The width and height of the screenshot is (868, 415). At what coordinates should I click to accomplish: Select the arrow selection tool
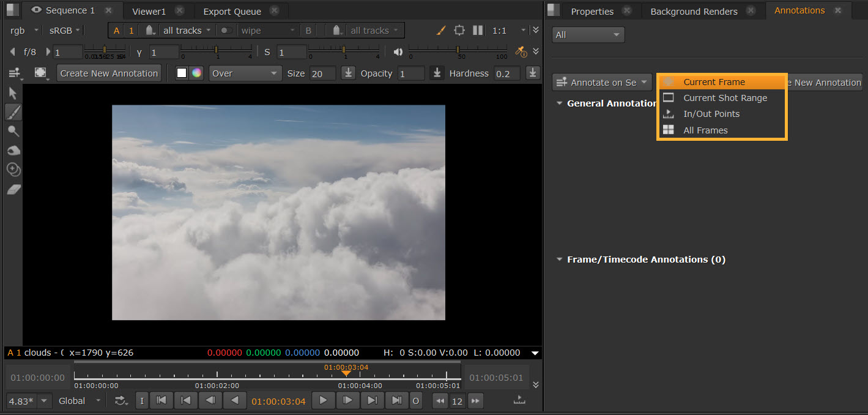[13, 93]
